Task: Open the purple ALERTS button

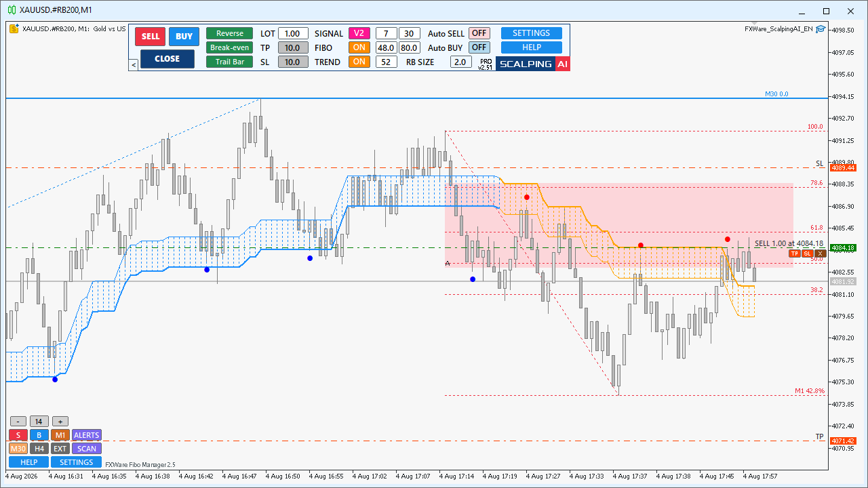Action: pyautogui.click(x=86, y=435)
